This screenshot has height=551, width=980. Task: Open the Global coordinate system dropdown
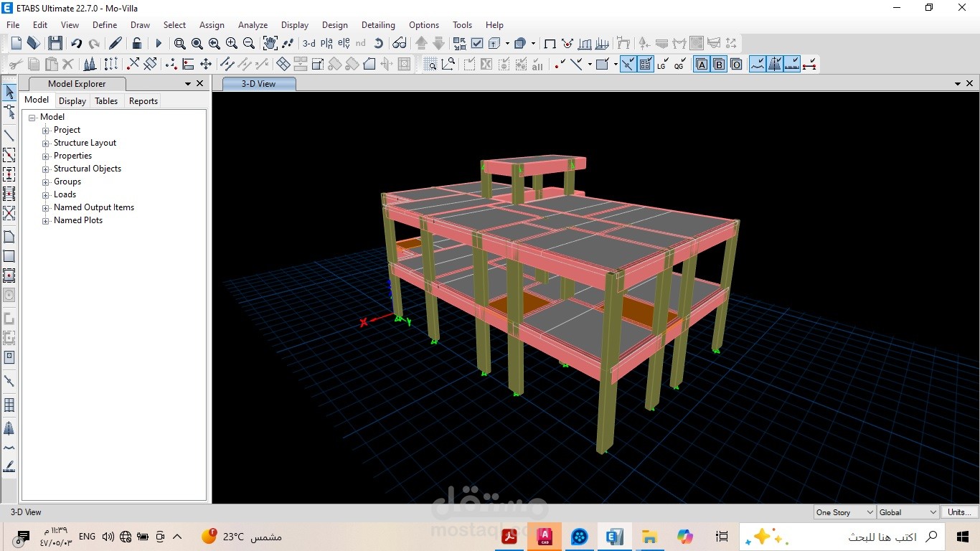908,512
